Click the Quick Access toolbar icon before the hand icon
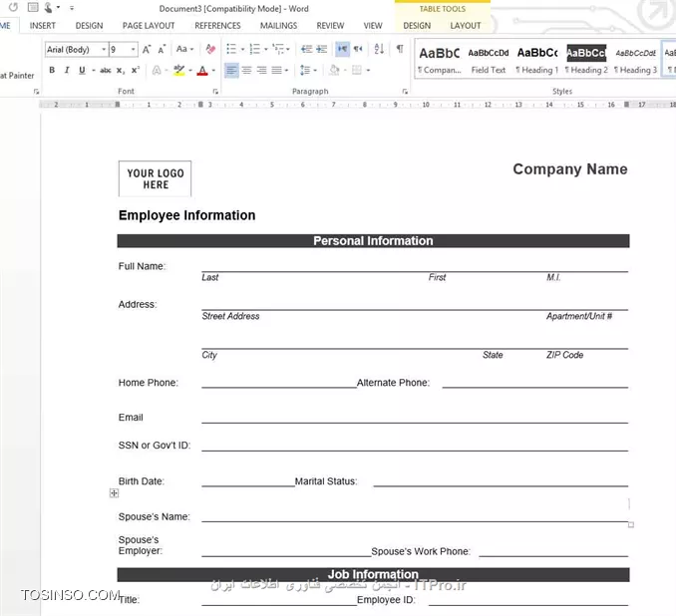 32,7
